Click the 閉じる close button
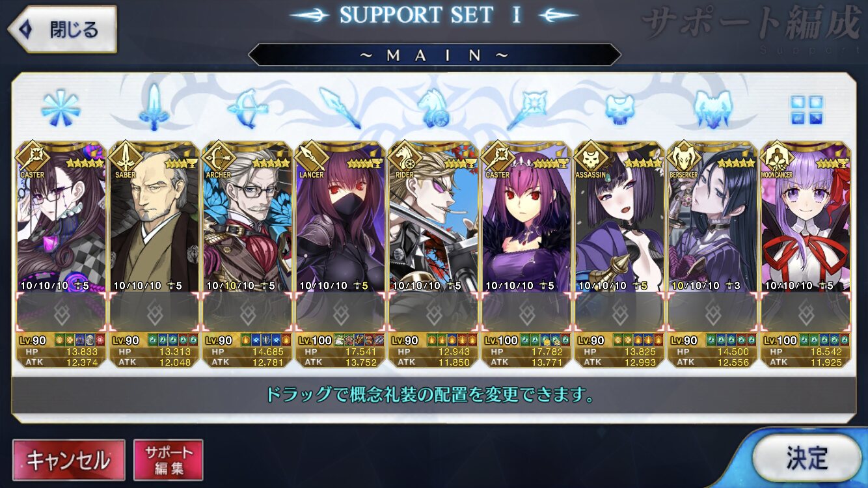 pyautogui.click(x=62, y=29)
